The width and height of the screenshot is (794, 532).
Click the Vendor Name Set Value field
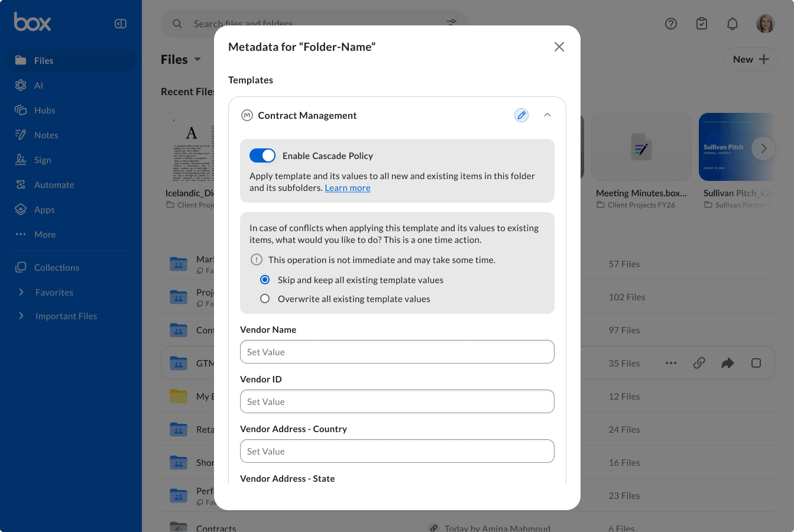[x=397, y=352]
